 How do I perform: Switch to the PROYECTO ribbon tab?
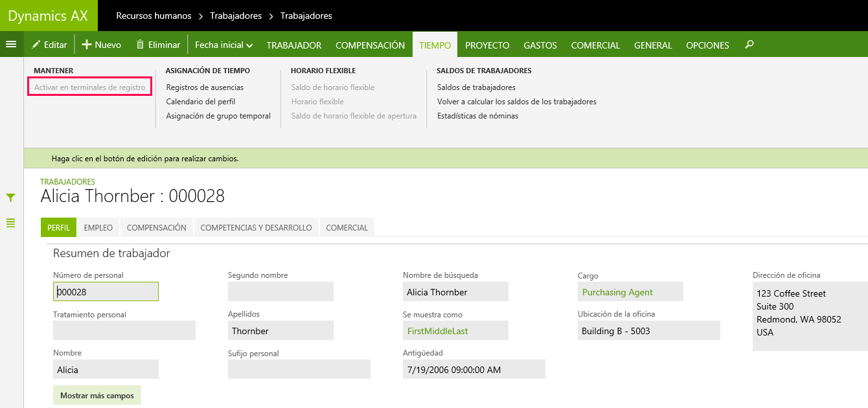point(487,45)
